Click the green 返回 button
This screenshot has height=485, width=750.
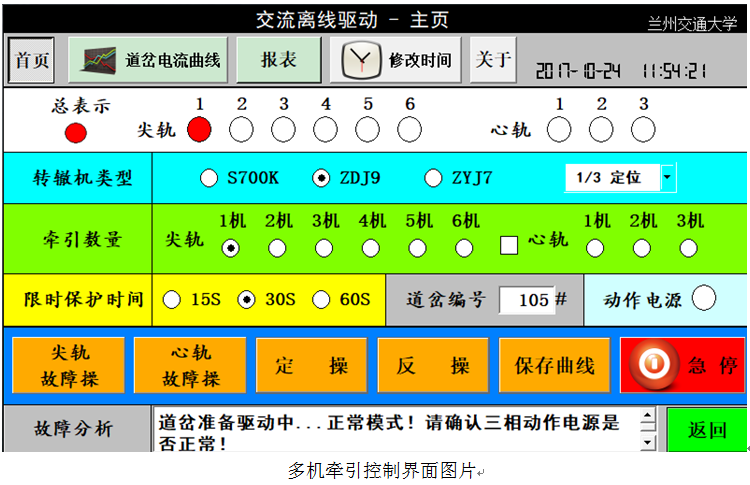click(706, 430)
